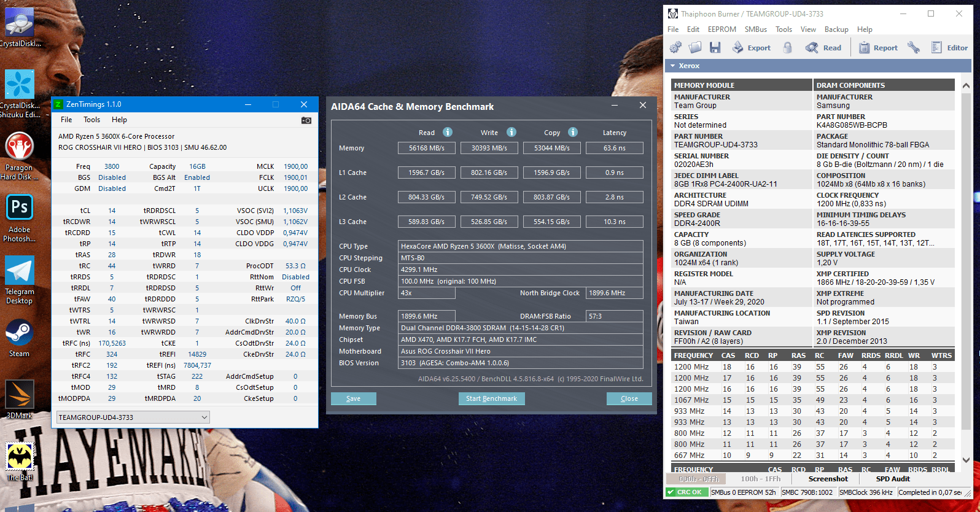Click the Memory Read value 56168 MB/s

427,148
